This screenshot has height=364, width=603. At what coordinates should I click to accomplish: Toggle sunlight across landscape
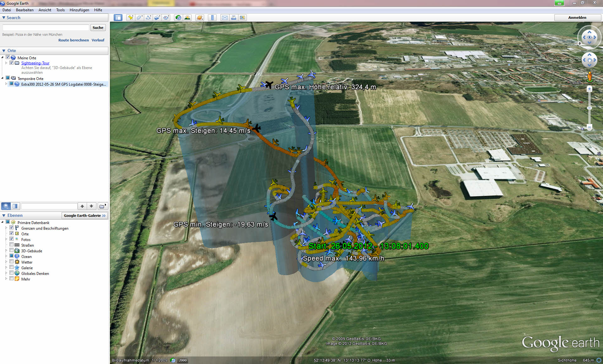[x=187, y=18]
